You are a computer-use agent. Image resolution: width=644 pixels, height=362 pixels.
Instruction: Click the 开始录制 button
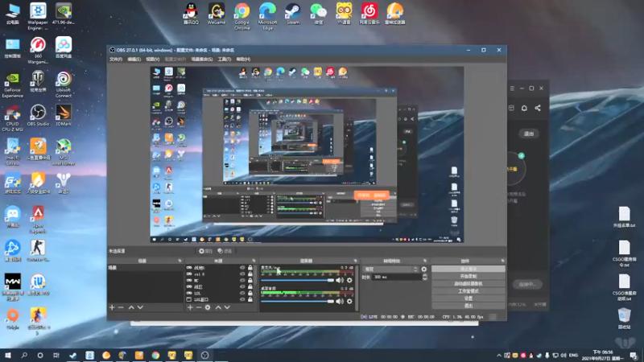469,276
